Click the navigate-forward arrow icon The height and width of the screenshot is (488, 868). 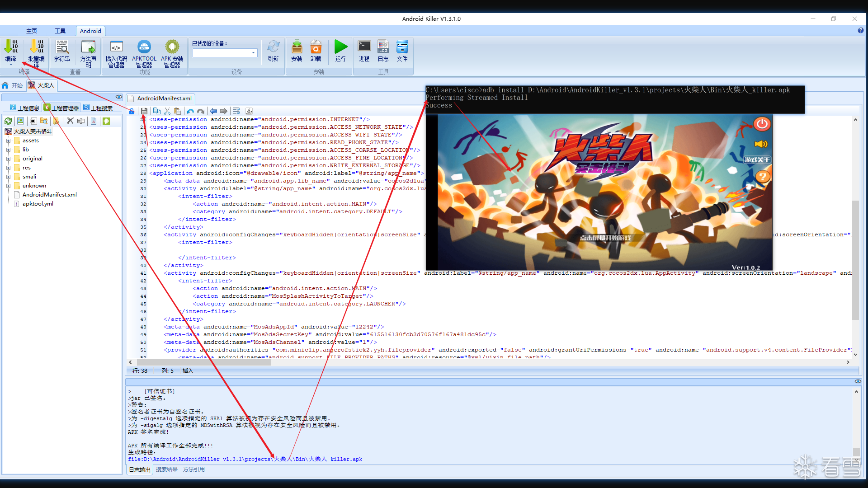pyautogui.click(x=224, y=111)
